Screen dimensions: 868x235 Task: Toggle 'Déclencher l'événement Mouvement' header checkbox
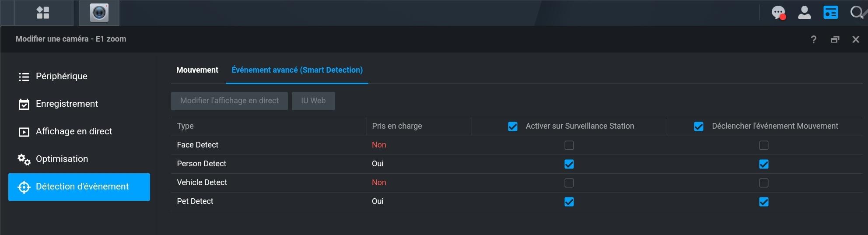click(699, 126)
